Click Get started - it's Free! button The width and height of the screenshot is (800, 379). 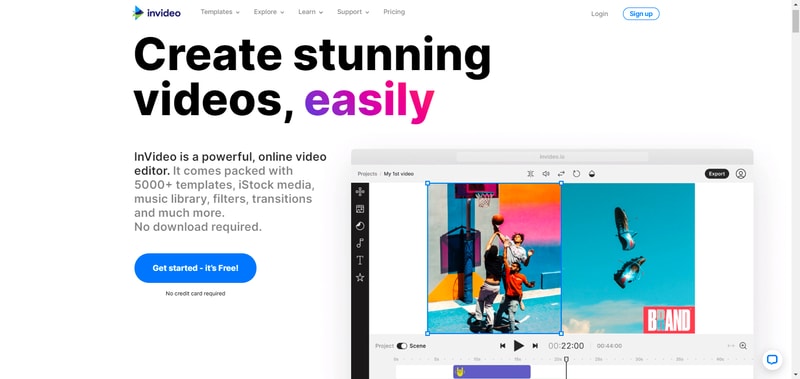click(195, 268)
